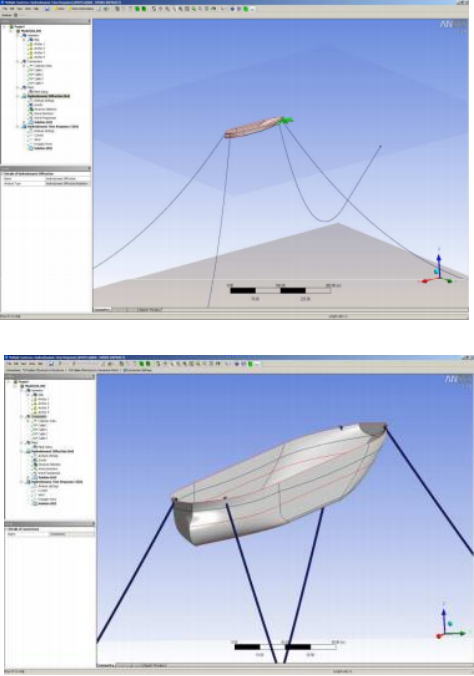
Task: Select Mesh Sizing in the top window tree
Action: click(x=41, y=92)
